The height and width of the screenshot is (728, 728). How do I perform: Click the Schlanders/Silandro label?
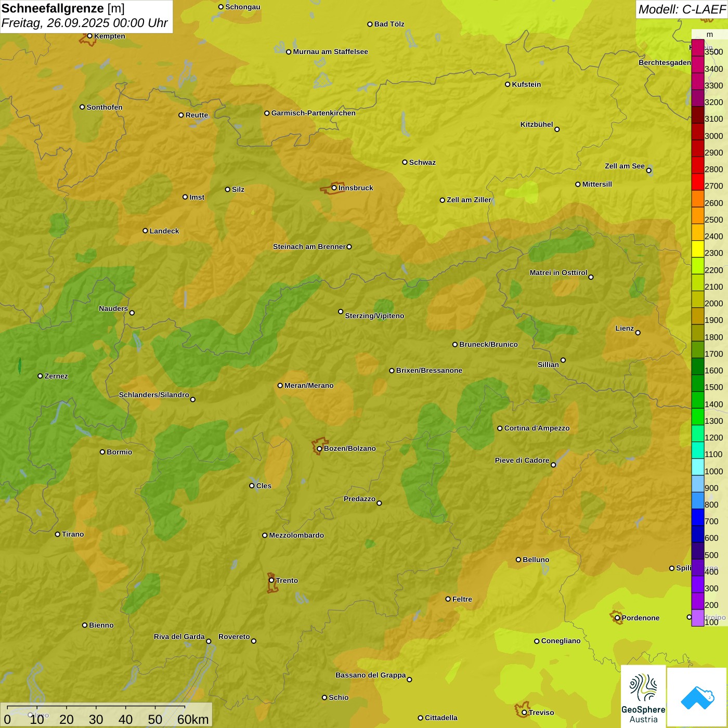pos(154,395)
